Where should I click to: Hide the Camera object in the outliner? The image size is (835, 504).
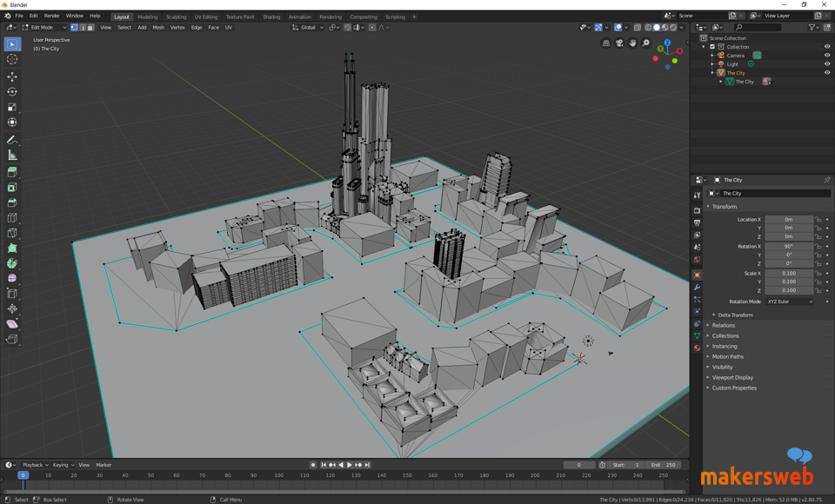click(x=827, y=55)
